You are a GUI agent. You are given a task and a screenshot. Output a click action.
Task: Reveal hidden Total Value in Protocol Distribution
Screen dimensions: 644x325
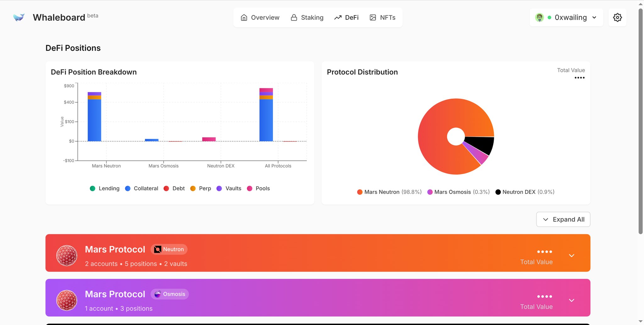point(579,78)
